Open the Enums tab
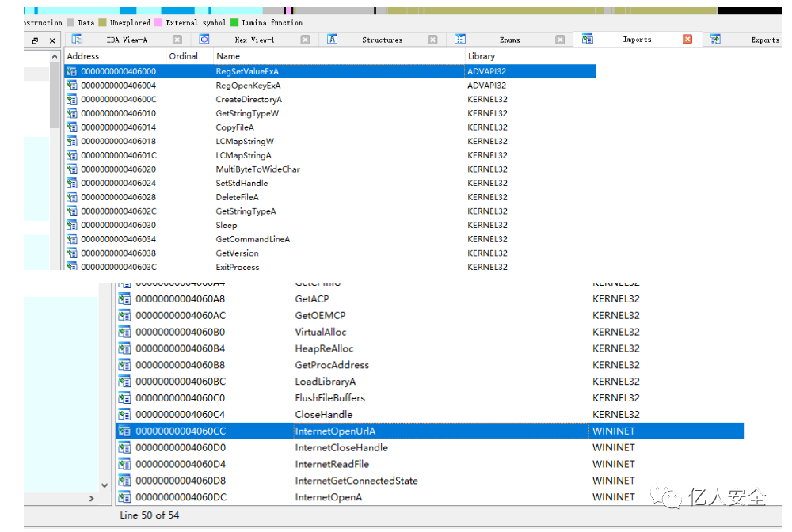 coord(509,40)
